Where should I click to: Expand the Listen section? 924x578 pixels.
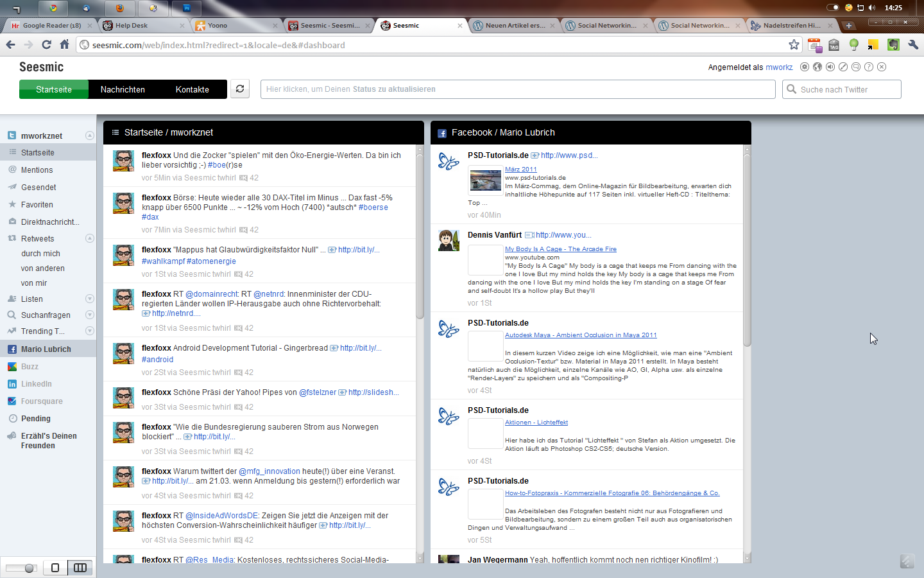pyautogui.click(x=90, y=299)
